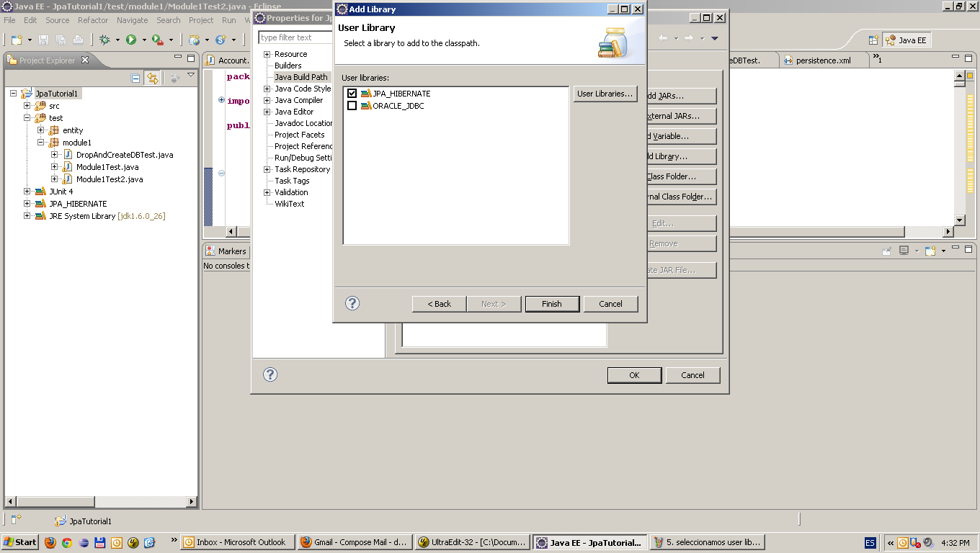Select the Markers tab

[x=229, y=251]
